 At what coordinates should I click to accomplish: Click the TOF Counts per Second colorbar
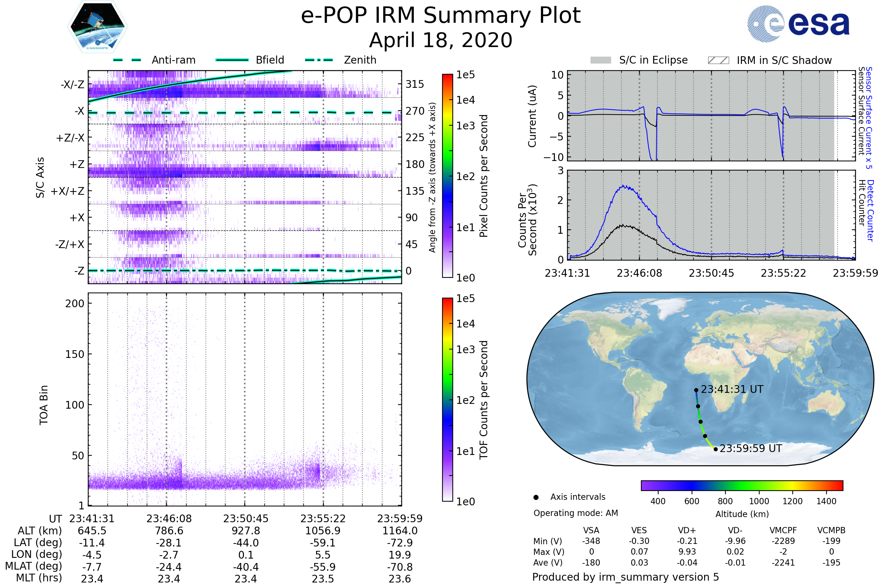447,399
